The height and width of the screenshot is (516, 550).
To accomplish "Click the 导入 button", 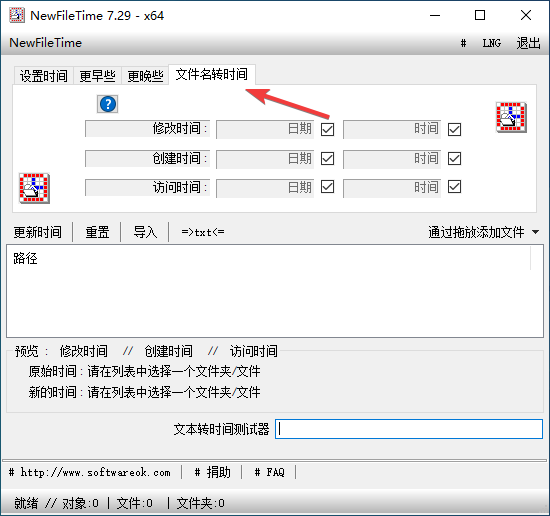I will [145, 232].
